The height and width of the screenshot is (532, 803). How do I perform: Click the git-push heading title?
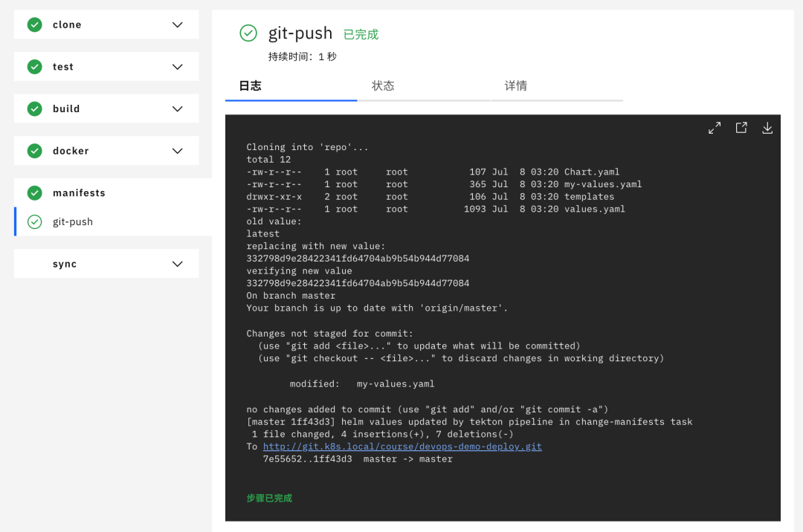coord(300,33)
